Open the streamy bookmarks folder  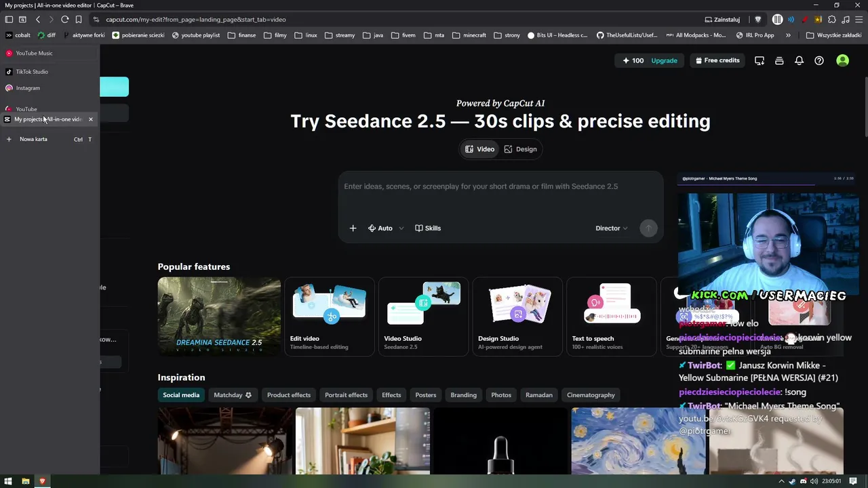coord(340,35)
